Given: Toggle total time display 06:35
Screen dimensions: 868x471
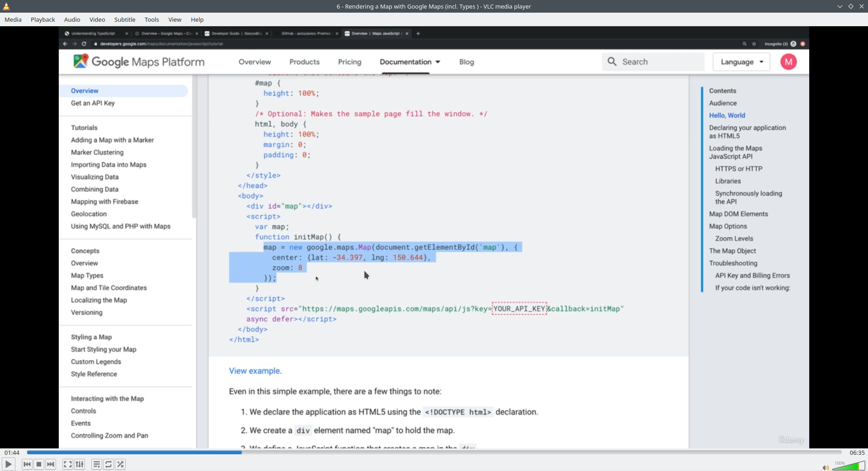Looking at the screenshot, I should 857,452.
